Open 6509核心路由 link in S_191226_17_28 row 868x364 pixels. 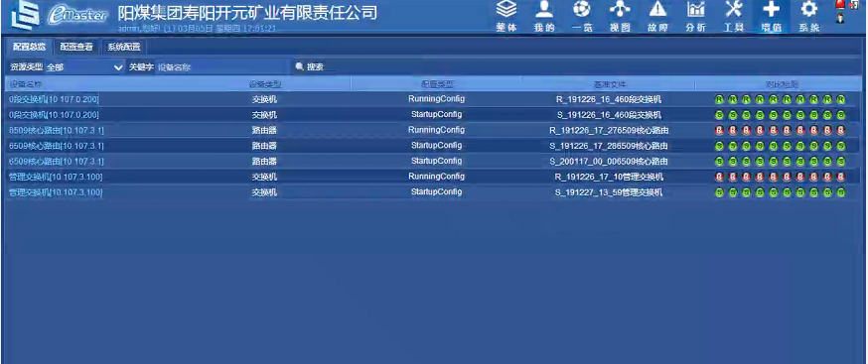click(57, 146)
